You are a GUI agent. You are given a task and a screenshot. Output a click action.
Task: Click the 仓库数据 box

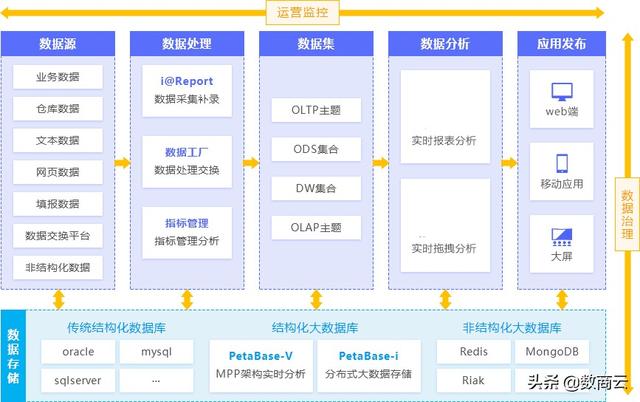click(58, 109)
